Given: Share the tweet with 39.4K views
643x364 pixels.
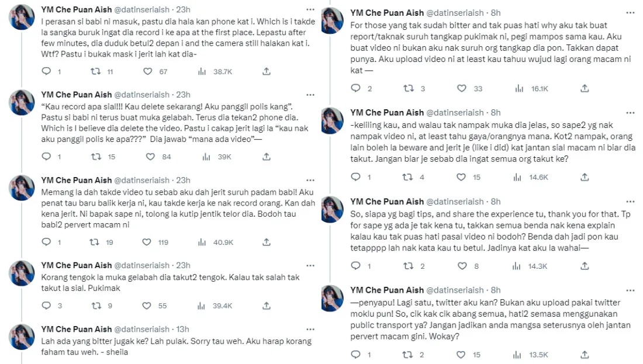Looking at the screenshot, I should coord(266,306).
